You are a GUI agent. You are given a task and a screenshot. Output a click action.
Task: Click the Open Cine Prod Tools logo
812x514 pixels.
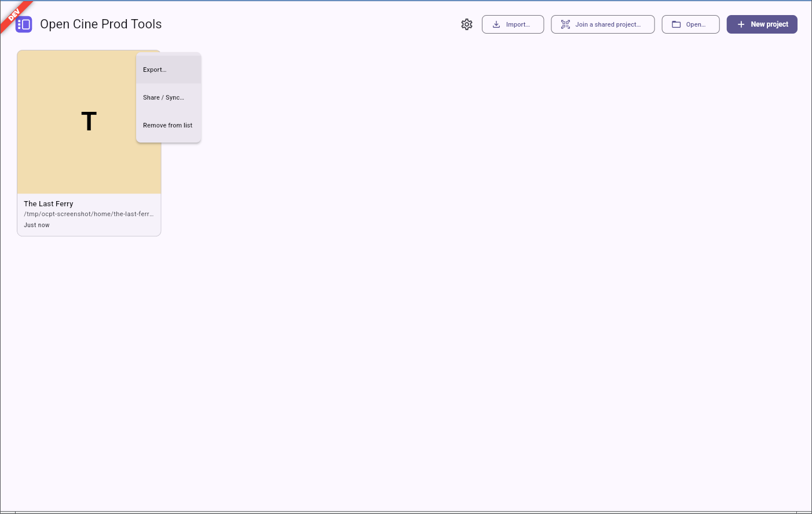[24, 24]
